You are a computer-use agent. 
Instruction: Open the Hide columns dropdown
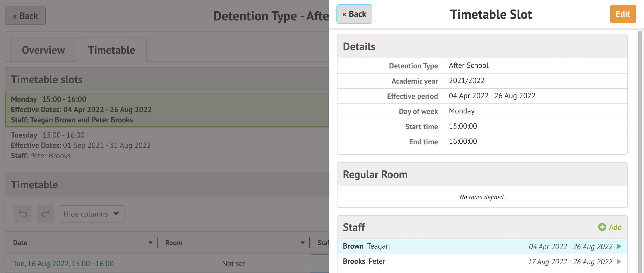point(92,214)
